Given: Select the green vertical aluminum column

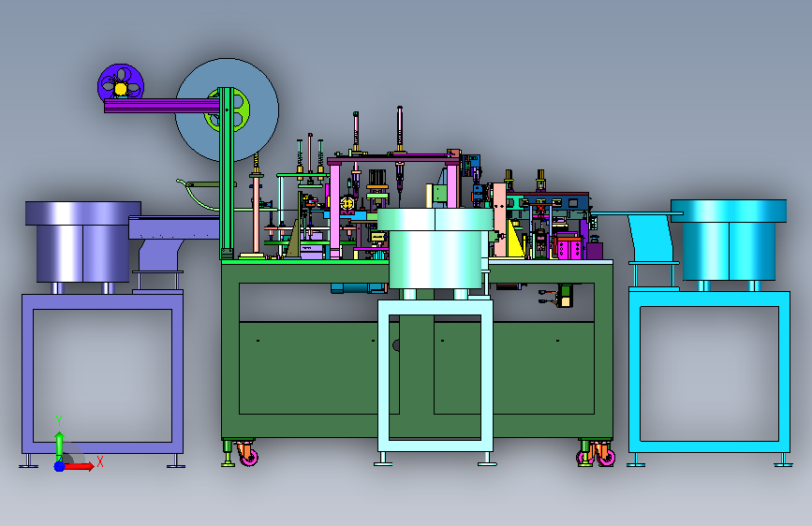Looking at the screenshot, I should coord(226,172).
